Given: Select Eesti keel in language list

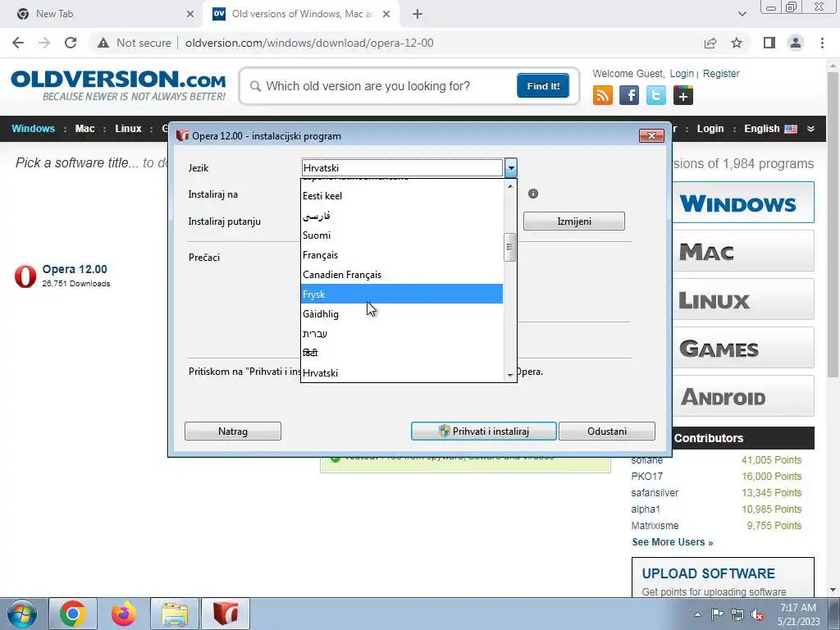Looking at the screenshot, I should [x=402, y=195].
